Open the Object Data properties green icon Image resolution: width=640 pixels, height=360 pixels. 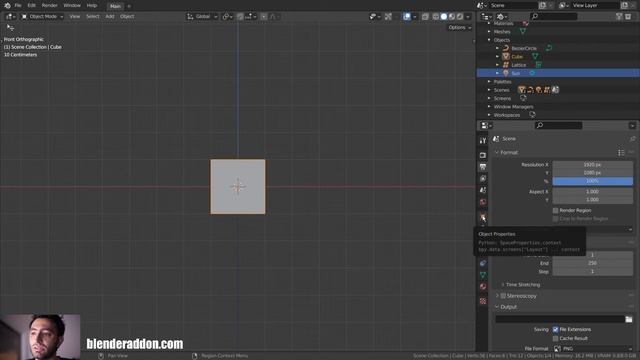(x=483, y=275)
